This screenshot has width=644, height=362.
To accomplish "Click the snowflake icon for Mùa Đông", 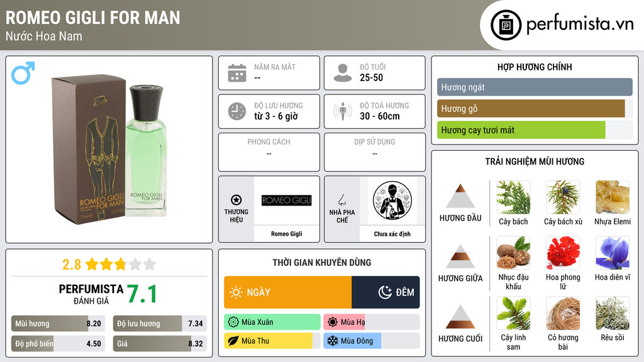I will click(x=332, y=341).
